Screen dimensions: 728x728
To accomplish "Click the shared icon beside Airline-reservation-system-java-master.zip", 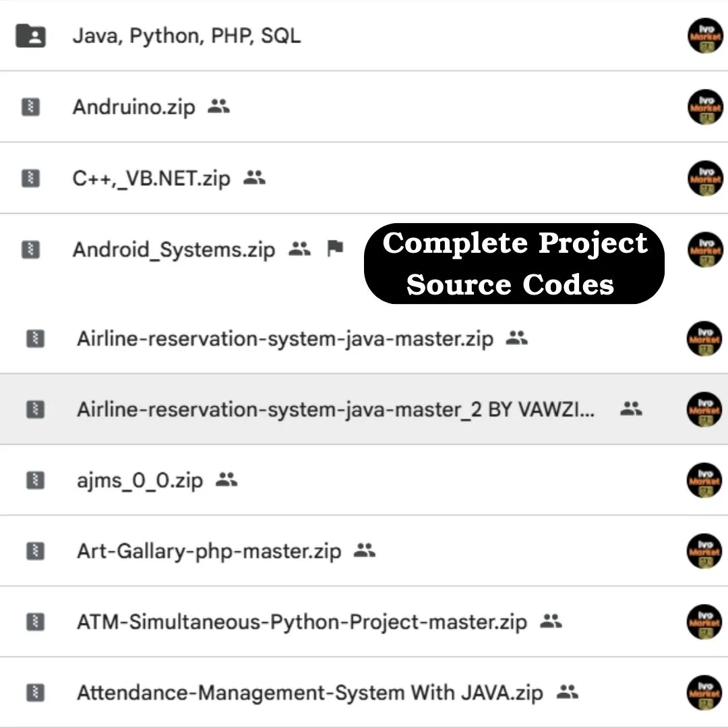I will point(516,338).
